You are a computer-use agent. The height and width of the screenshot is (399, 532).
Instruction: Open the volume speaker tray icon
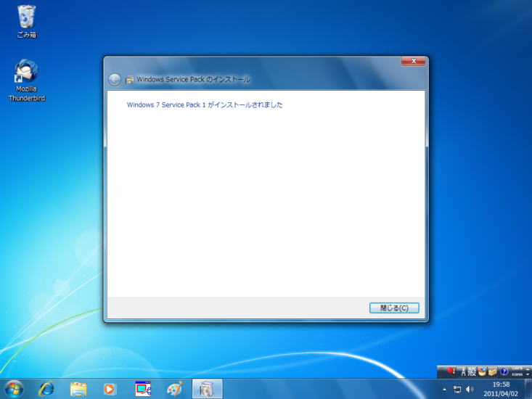[x=470, y=390]
